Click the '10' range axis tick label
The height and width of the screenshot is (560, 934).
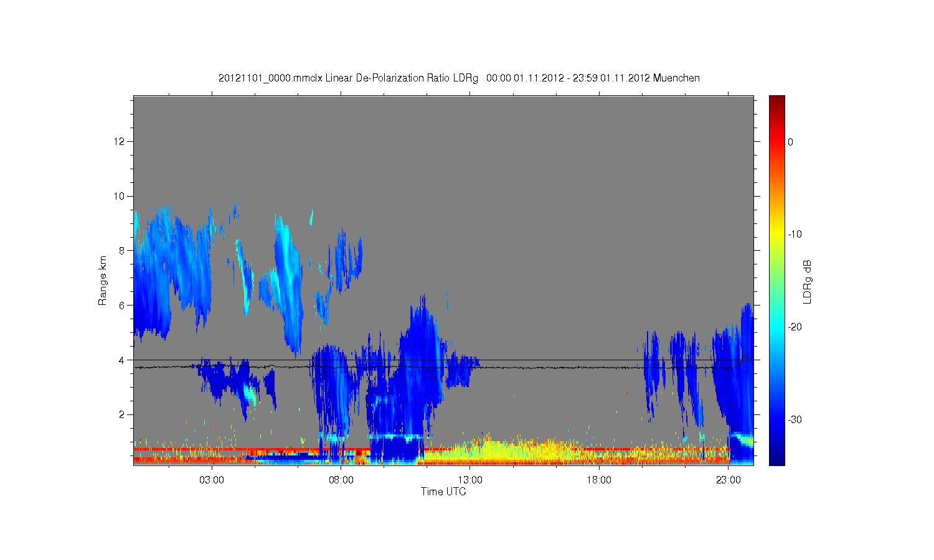click(120, 196)
